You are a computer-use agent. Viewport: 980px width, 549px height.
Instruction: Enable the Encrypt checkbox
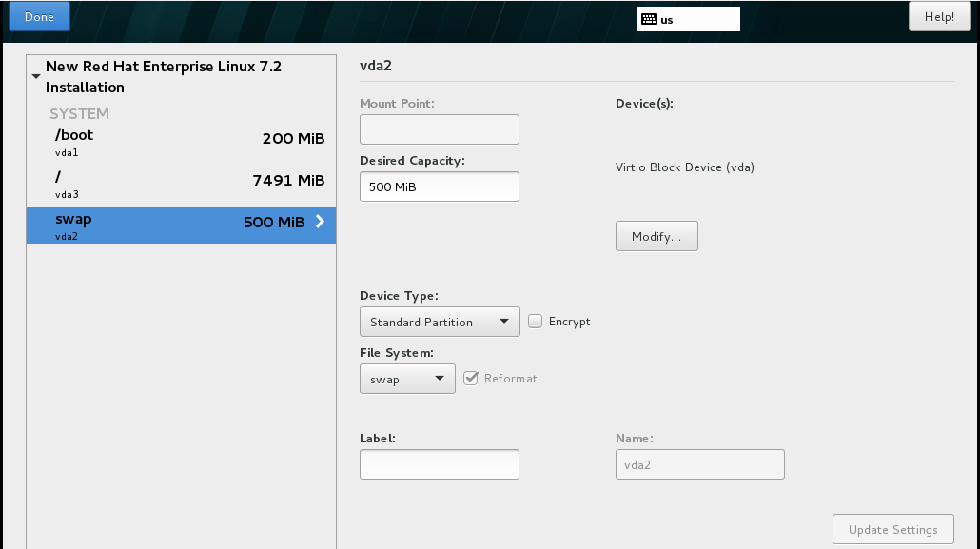pos(535,321)
